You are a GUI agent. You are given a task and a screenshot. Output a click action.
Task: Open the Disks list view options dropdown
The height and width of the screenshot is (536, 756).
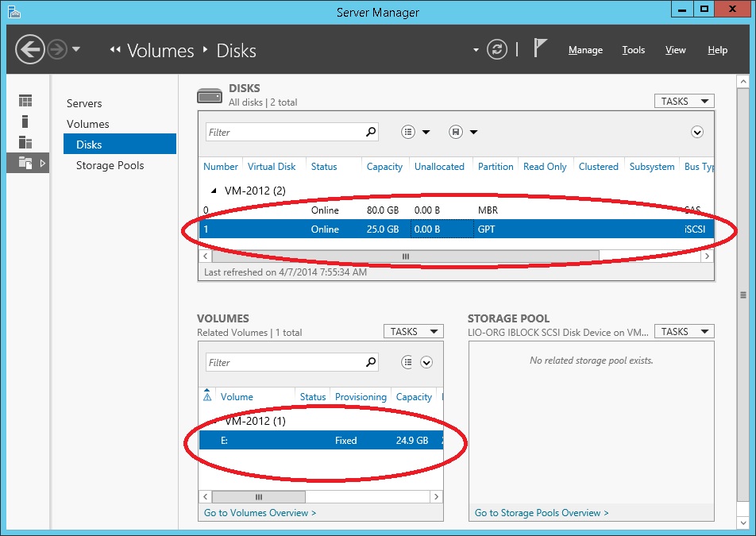tap(415, 133)
